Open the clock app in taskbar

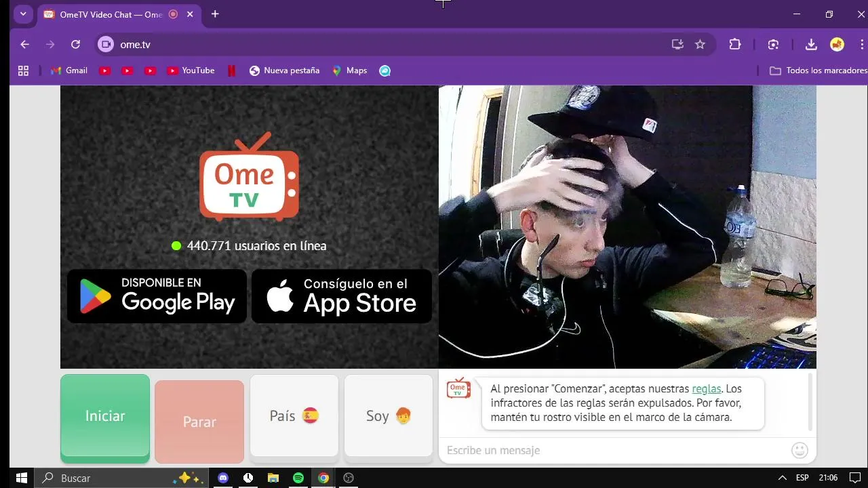(248, 478)
